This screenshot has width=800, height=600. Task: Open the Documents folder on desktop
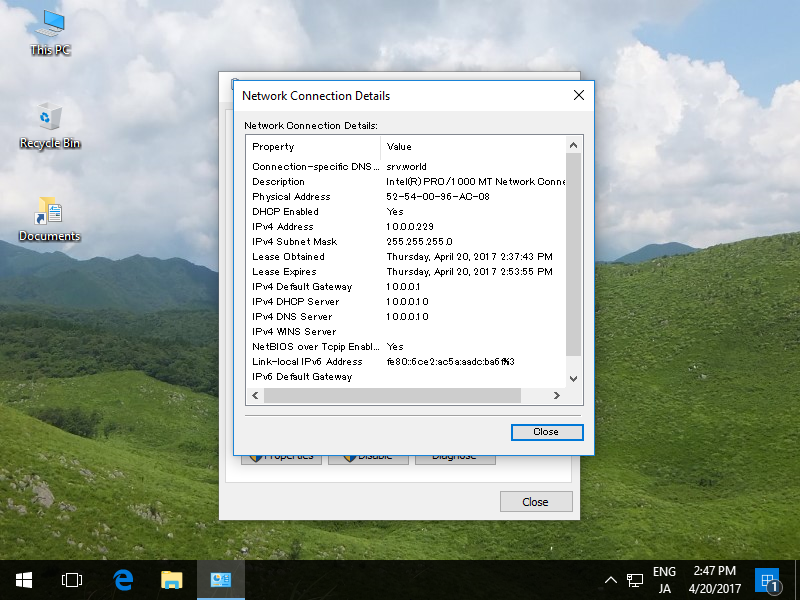coord(49,215)
